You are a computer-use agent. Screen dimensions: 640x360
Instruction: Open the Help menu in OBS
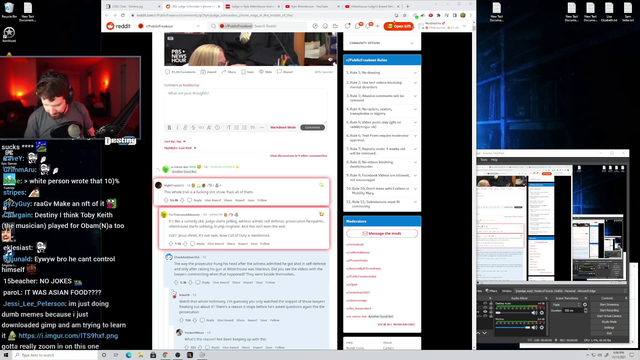[494, 160]
